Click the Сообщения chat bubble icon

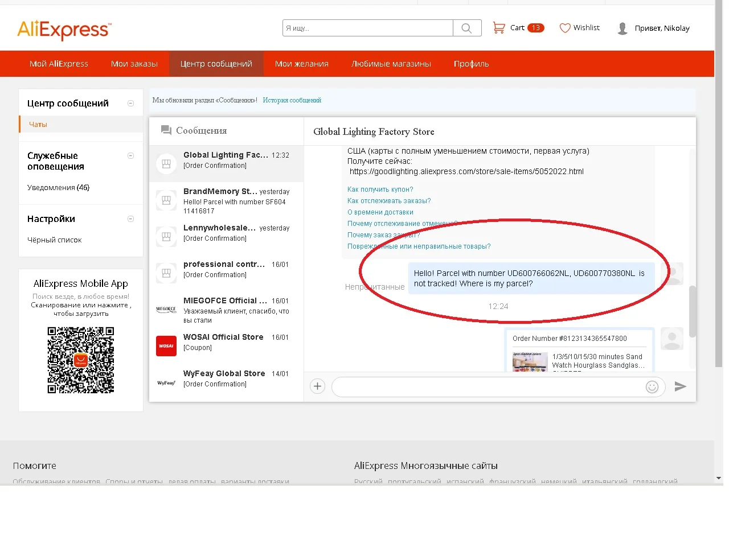166,130
